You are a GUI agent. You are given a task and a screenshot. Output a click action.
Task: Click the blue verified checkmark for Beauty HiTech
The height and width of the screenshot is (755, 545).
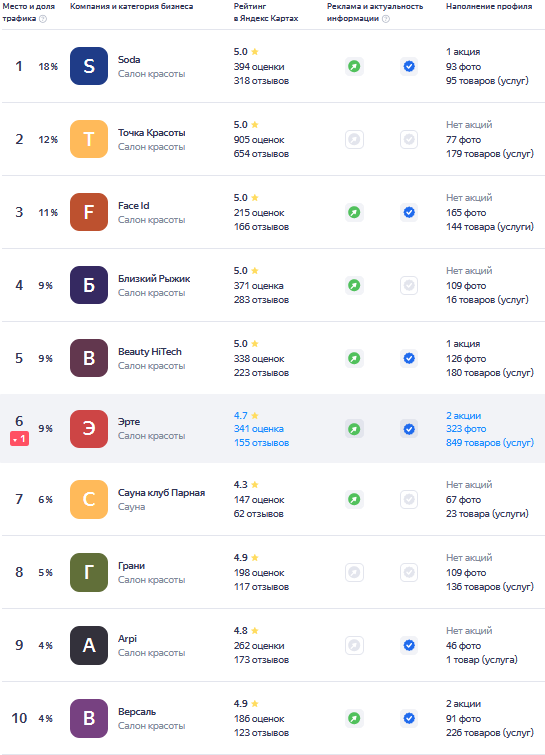[409, 358]
